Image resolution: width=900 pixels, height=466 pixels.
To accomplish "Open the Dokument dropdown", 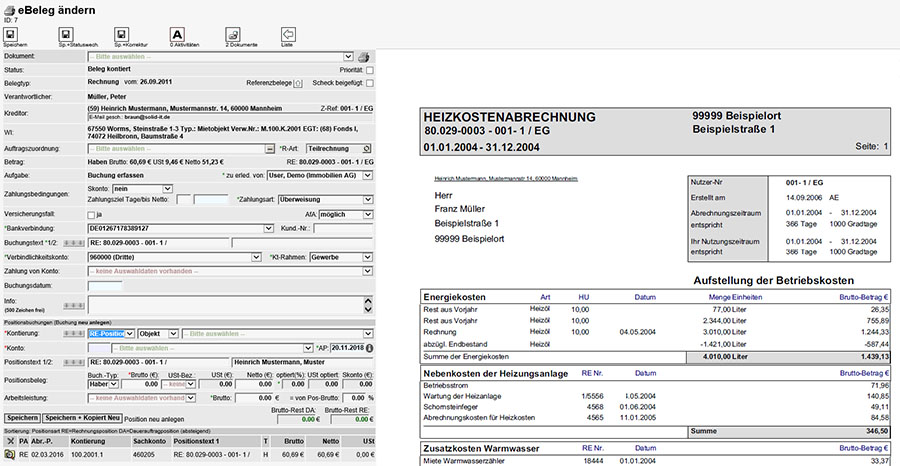I will coord(220,57).
